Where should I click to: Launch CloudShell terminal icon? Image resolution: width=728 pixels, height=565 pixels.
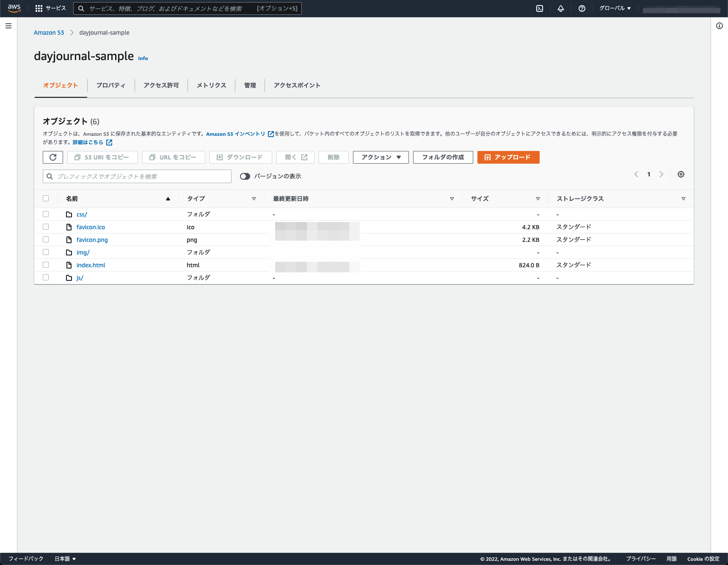540,8
